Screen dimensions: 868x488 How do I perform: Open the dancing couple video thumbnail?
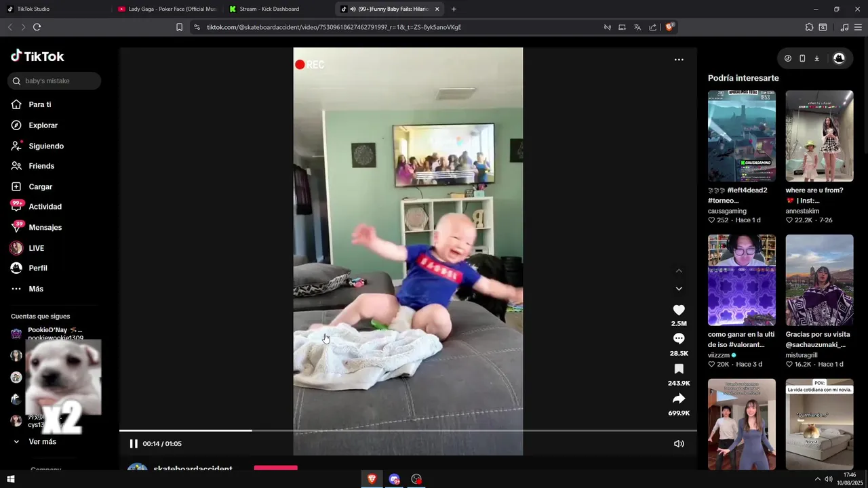point(742,424)
